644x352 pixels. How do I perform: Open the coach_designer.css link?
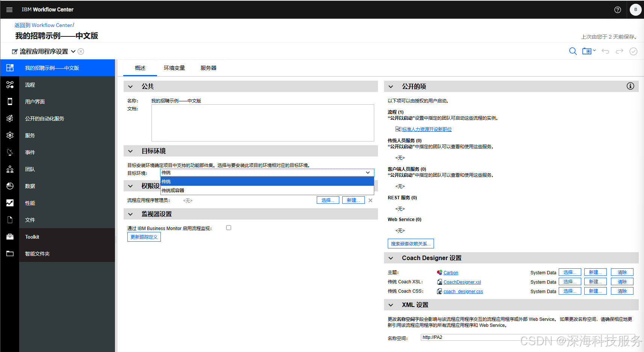coord(463,292)
